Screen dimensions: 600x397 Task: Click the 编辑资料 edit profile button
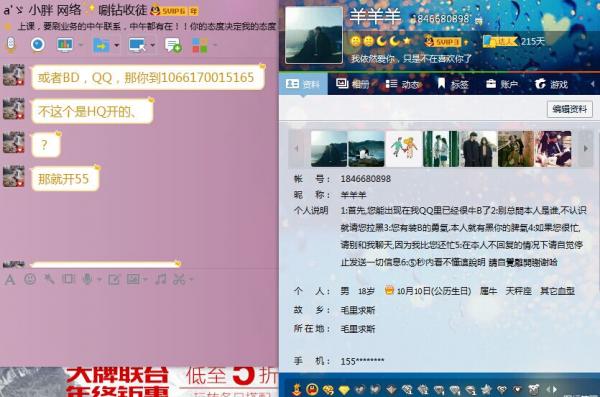[x=569, y=109]
